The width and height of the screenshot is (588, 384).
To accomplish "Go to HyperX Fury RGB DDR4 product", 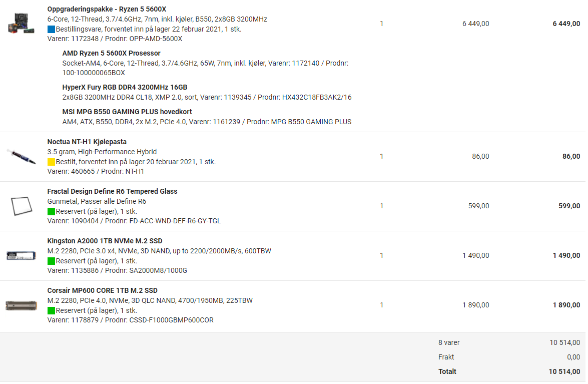I will (125, 87).
